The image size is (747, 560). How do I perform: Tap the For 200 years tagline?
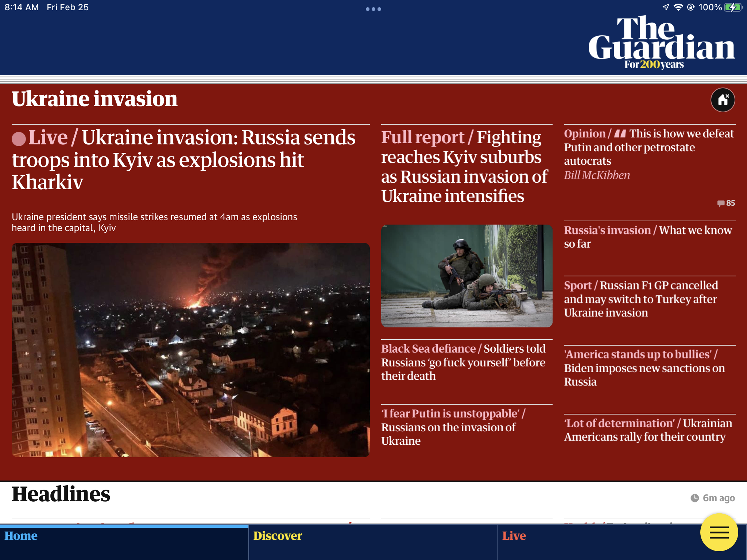(654, 65)
